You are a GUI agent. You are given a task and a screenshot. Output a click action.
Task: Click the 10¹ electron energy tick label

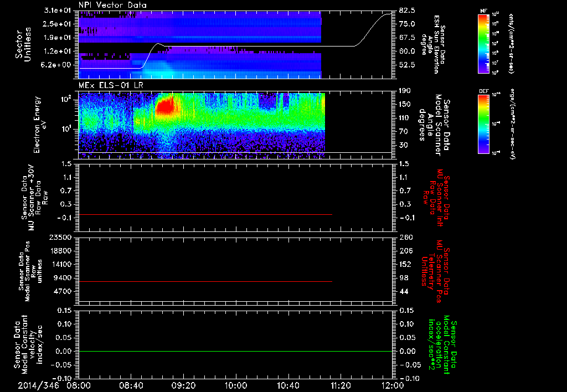click(66, 129)
